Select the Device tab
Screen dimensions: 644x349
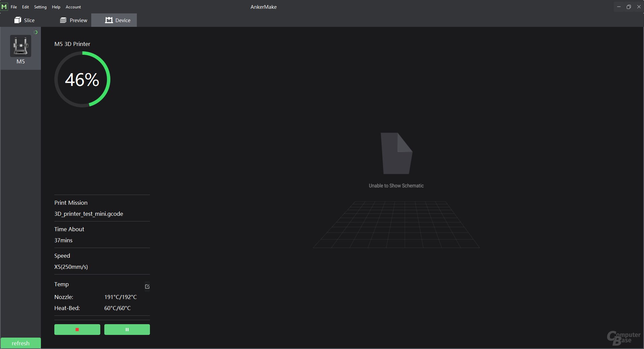point(118,20)
